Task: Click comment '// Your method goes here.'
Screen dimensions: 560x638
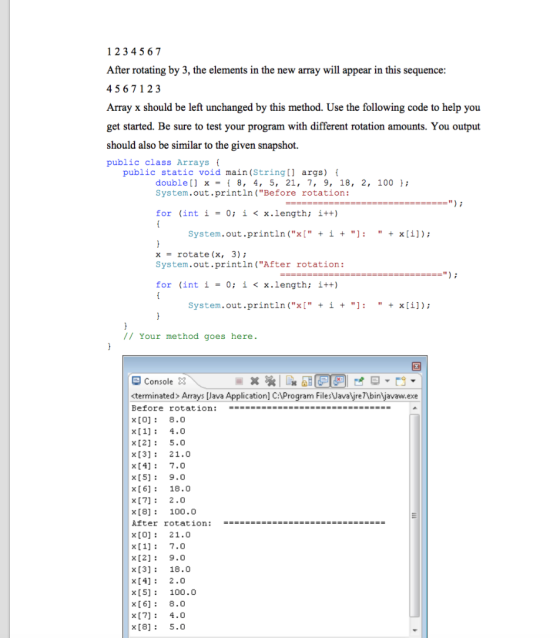Action: (x=190, y=336)
